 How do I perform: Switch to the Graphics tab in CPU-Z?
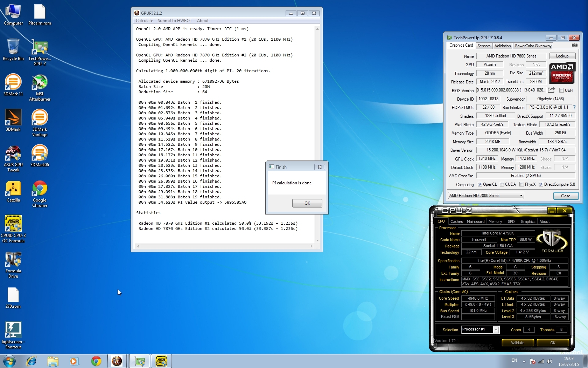point(528,222)
